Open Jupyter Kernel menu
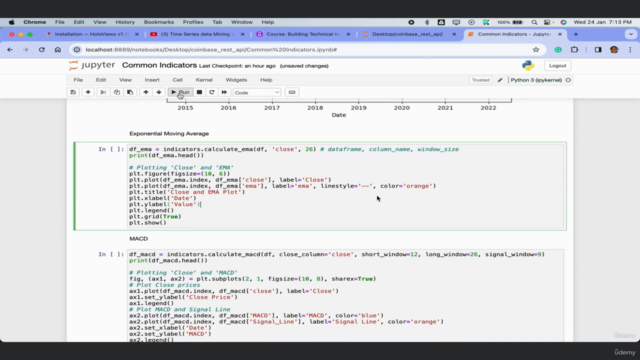The width and height of the screenshot is (640, 360). coord(204,80)
